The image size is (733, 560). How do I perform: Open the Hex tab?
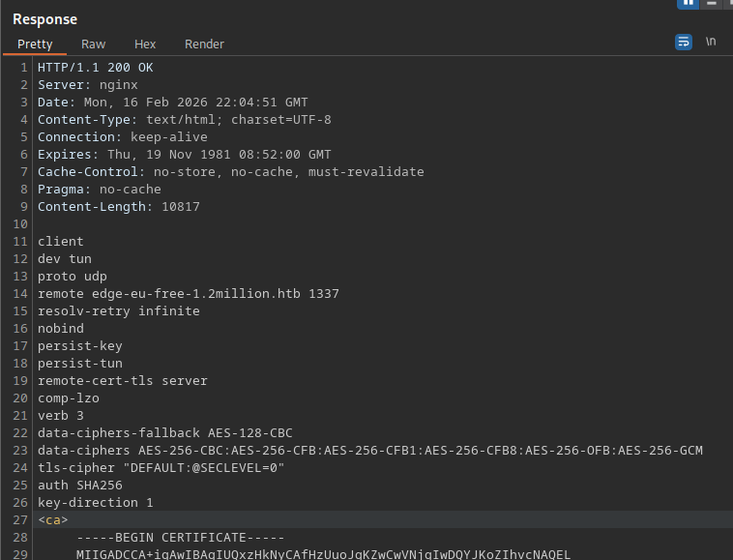[145, 44]
